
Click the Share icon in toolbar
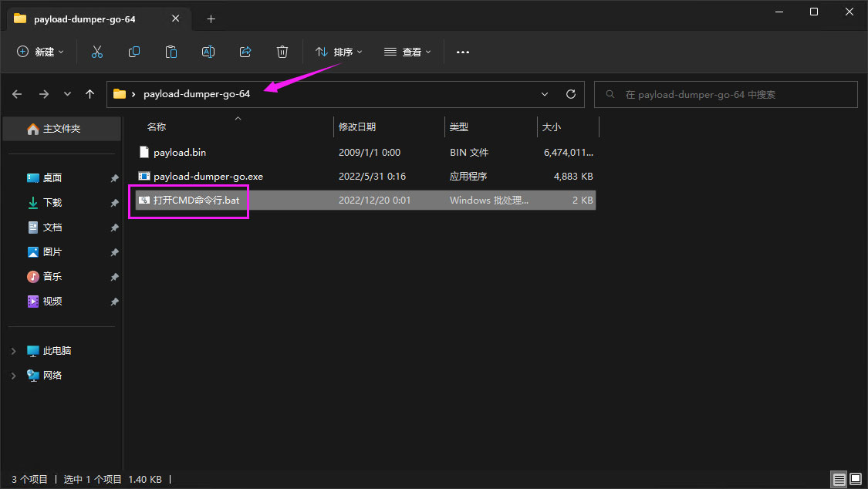coord(245,52)
